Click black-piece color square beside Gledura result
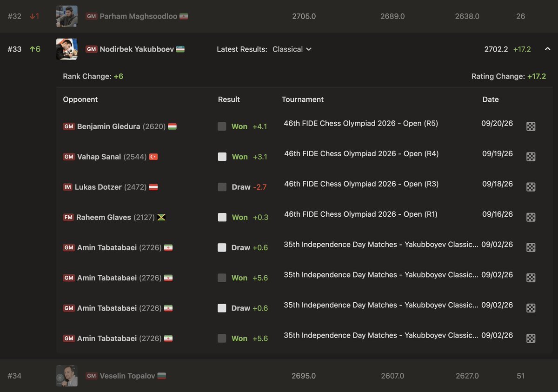 pyautogui.click(x=222, y=126)
